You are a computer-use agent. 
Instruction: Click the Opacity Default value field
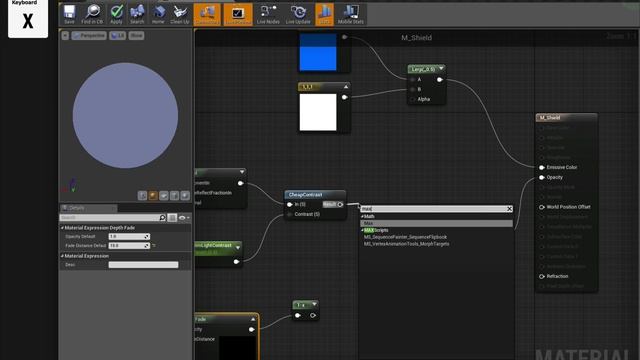129,237
